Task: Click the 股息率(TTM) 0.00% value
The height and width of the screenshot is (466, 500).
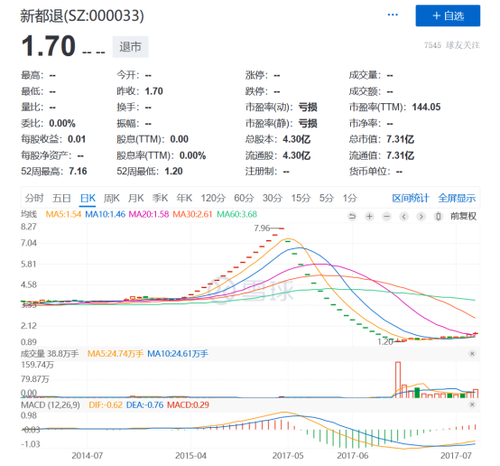Action: click(x=192, y=155)
